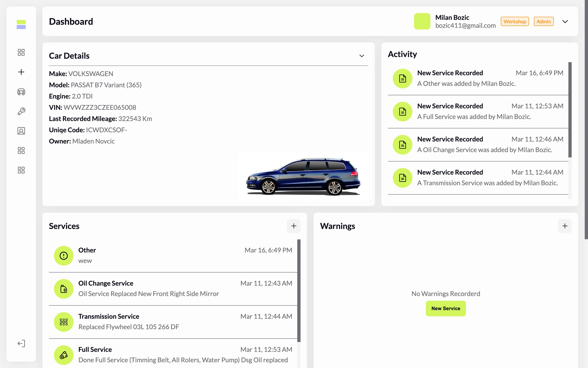Click the gearbox icon of Transmission Service
Image resolution: width=588 pixels, height=368 pixels.
click(64, 322)
